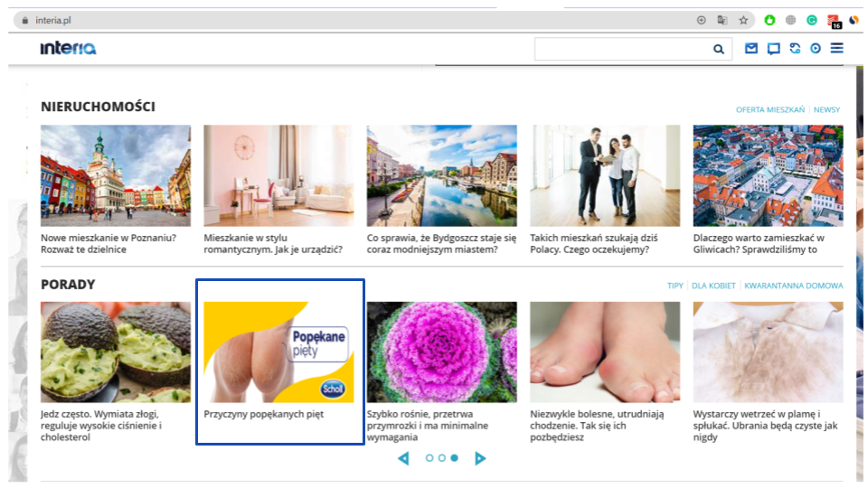Open 'Szybko rośnie, przetrwa przymrozki' headline
This screenshot has height=488, width=868.
coord(428,426)
